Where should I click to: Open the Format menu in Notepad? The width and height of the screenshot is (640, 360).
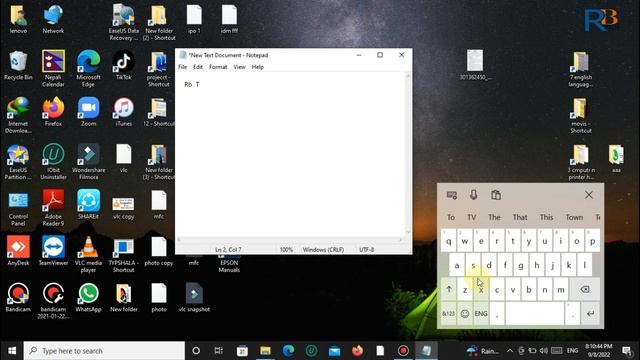(218, 67)
